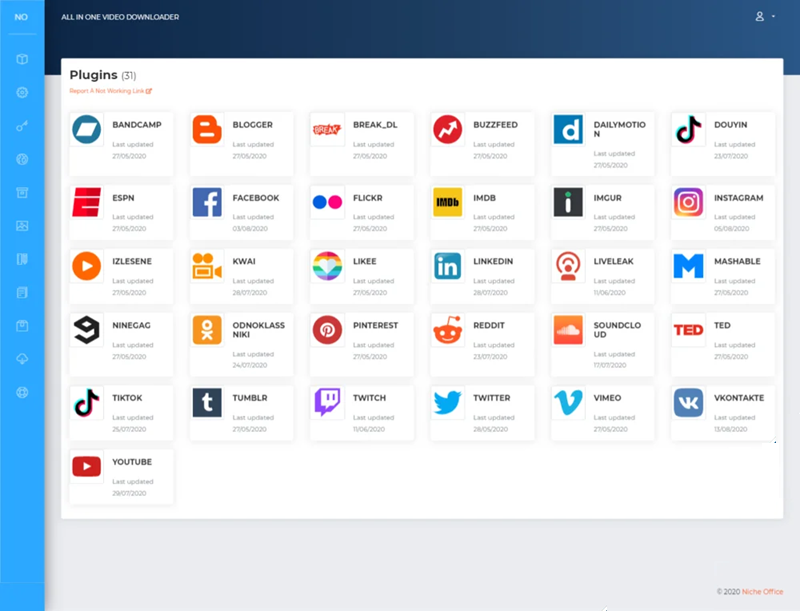Select the image icon in the sidebar
800x611 pixels.
click(22, 226)
